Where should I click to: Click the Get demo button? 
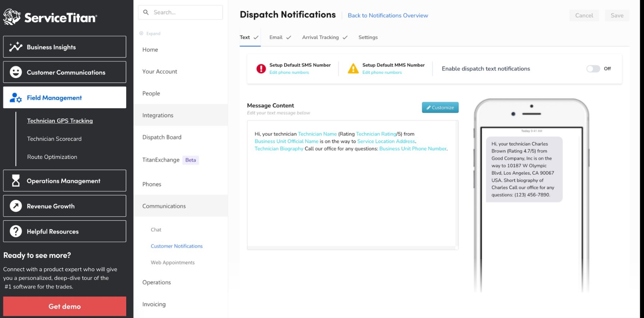point(65,306)
